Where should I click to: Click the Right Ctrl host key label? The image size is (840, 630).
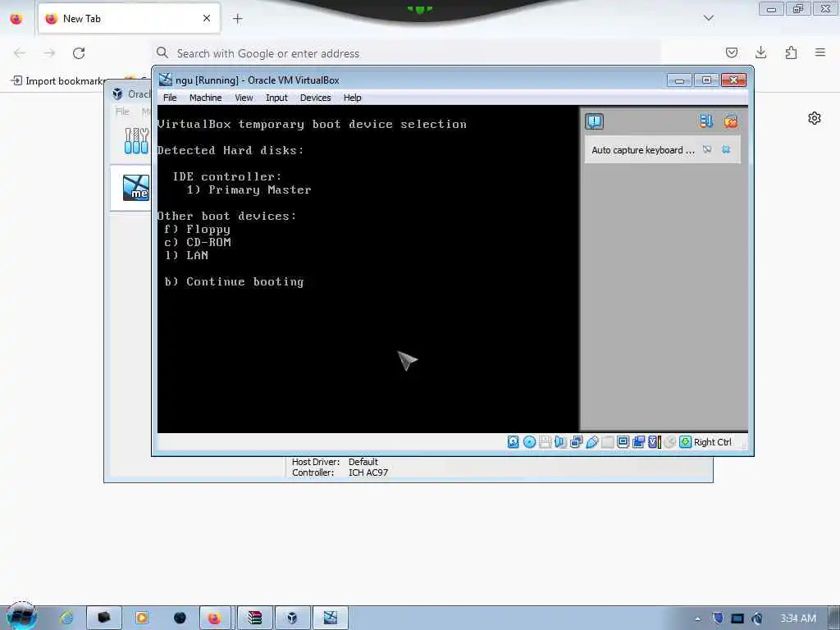click(x=713, y=442)
